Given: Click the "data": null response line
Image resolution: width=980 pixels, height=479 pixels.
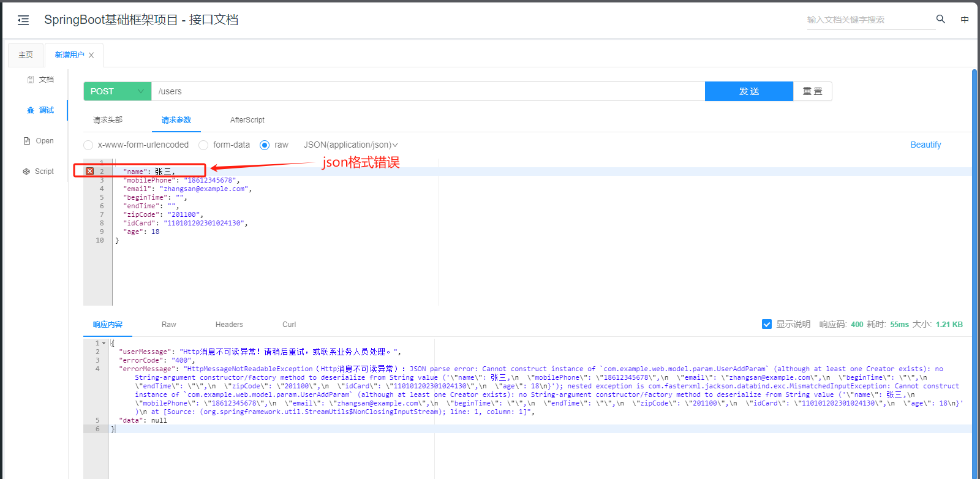Looking at the screenshot, I should [x=143, y=420].
